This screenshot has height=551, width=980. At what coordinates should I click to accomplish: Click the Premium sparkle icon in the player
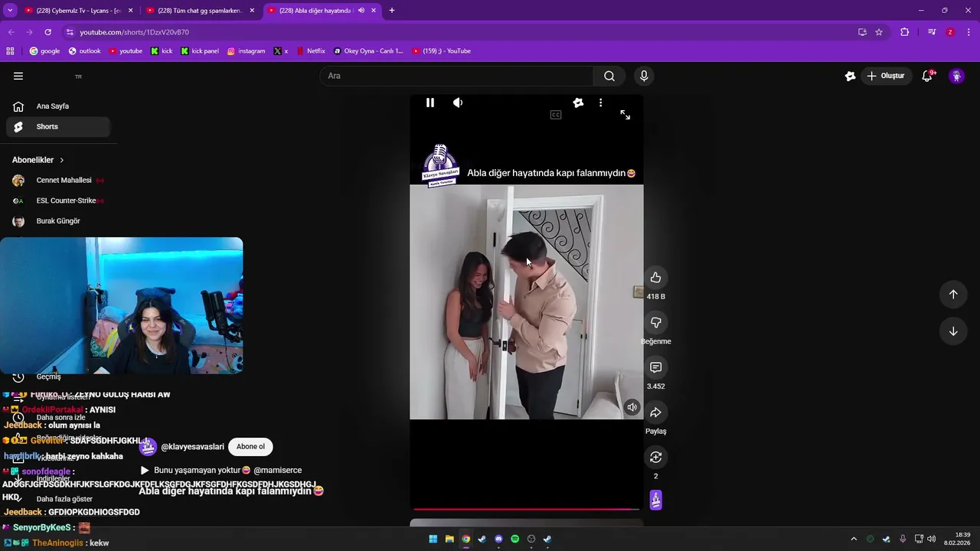[578, 103]
